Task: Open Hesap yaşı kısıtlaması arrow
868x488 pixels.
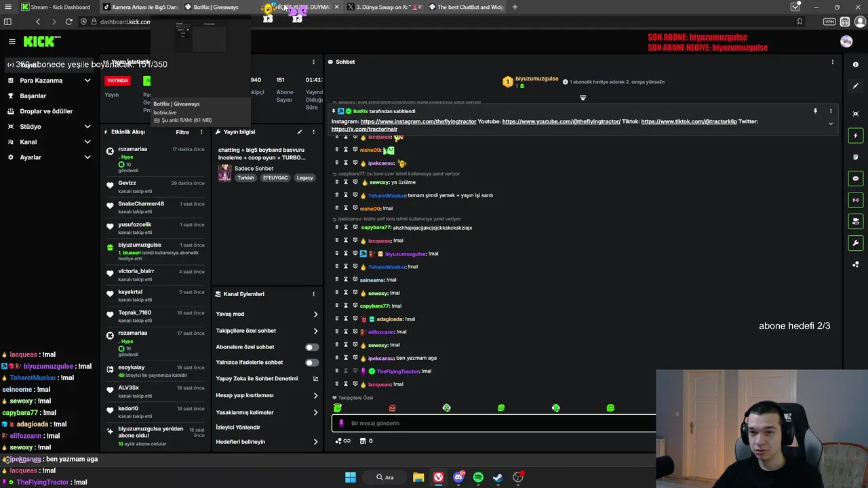Action: (x=315, y=395)
